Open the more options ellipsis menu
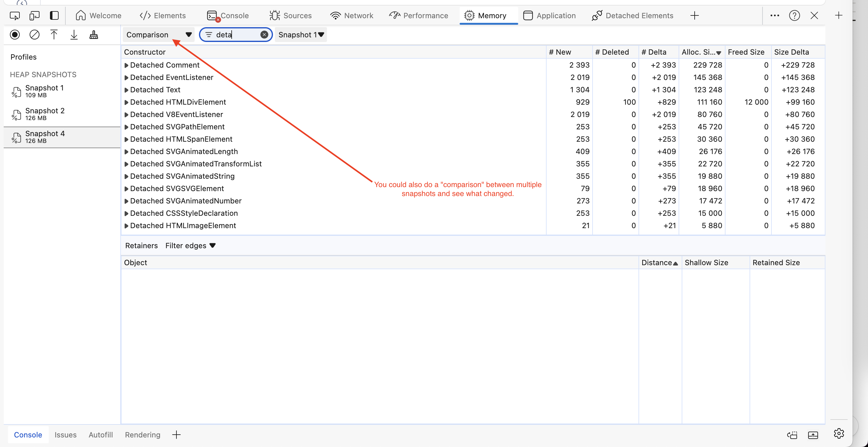868x447 pixels. 775,15
